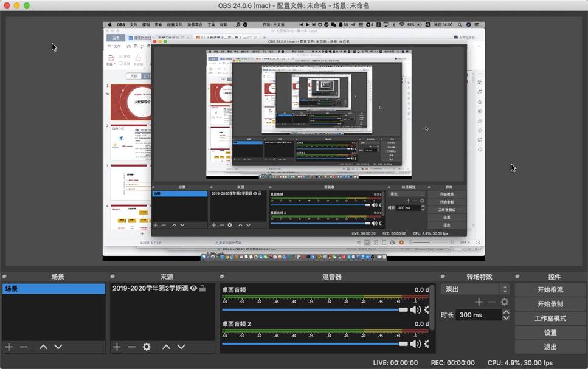This screenshot has width=588, height=369.
Task: Mute the 桌面音频 2 speaker icon
Action: (x=415, y=343)
